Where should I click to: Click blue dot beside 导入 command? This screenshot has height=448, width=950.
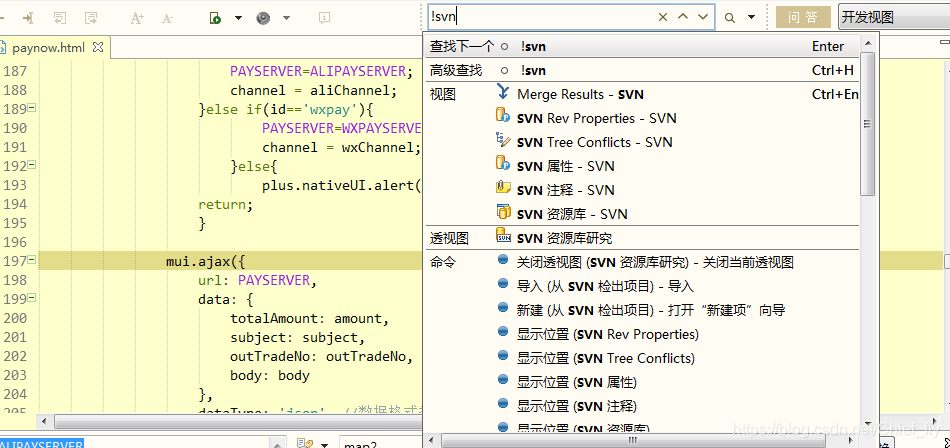point(502,283)
